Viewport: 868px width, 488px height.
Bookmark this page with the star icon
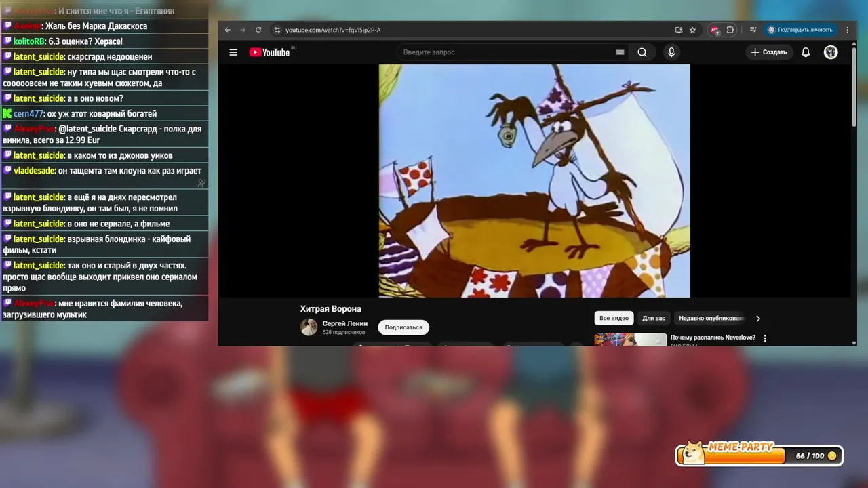click(692, 30)
